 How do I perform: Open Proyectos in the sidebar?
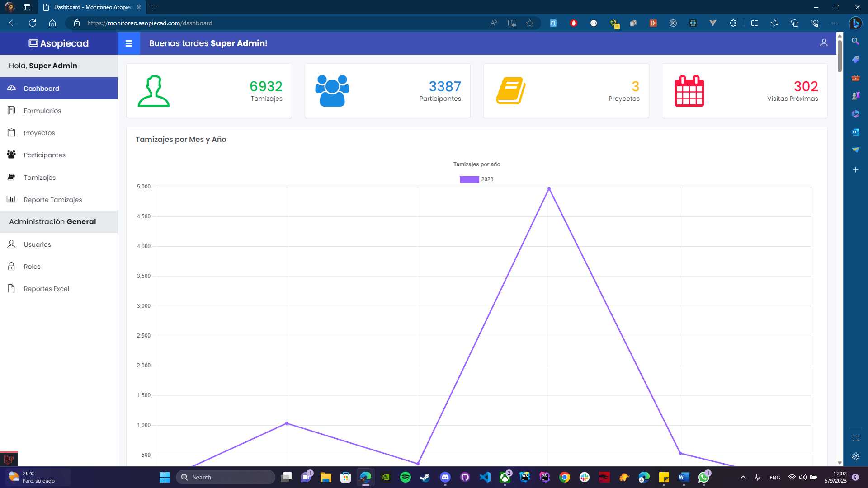(39, 133)
